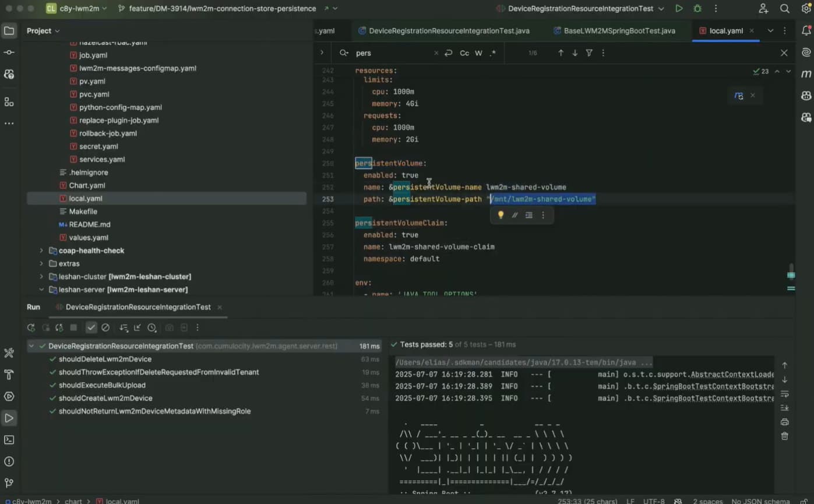
Task: Close the search bar
Action: pyautogui.click(x=784, y=53)
